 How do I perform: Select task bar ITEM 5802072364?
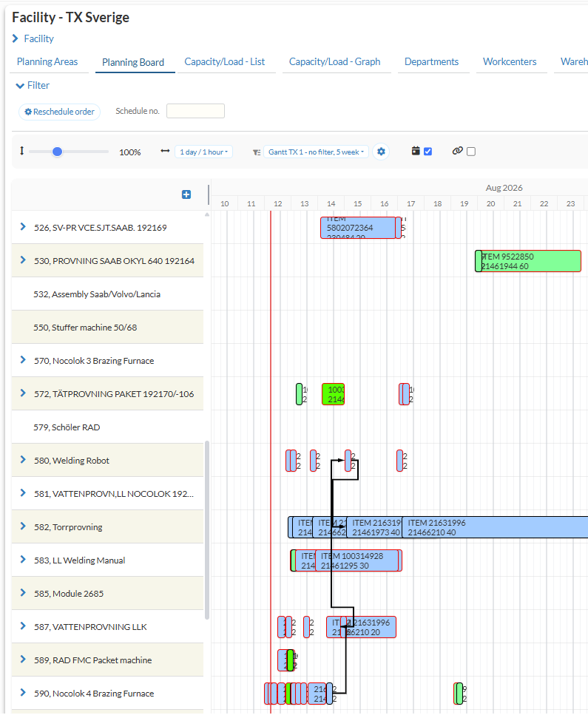click(358, 228)
